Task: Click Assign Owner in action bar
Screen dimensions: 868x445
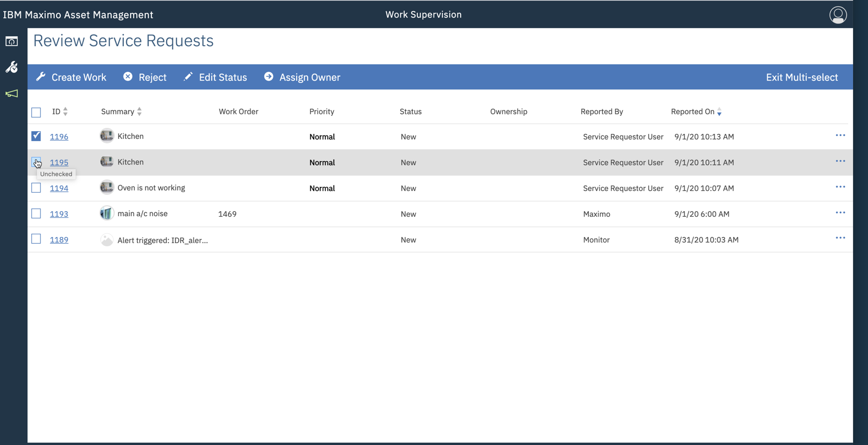Action: tap(302, 77)
